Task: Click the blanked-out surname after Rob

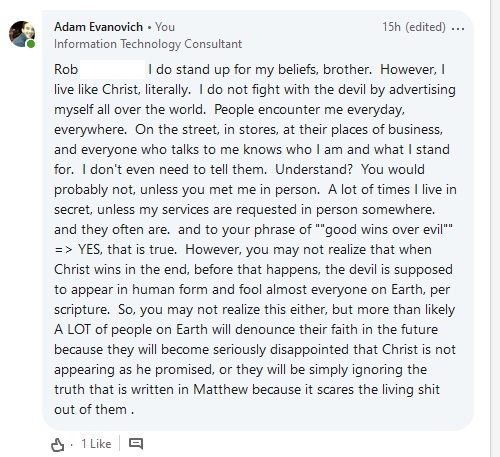Action: [x=112, y=69]
